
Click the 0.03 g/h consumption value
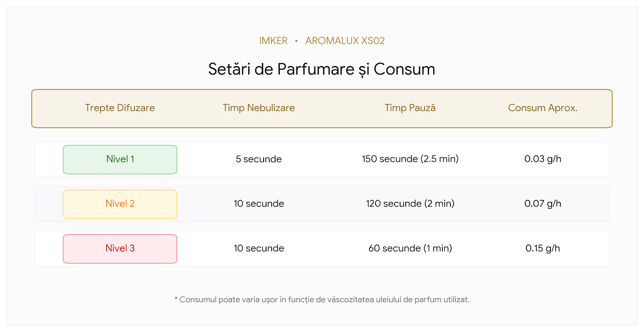pos(543,159)
